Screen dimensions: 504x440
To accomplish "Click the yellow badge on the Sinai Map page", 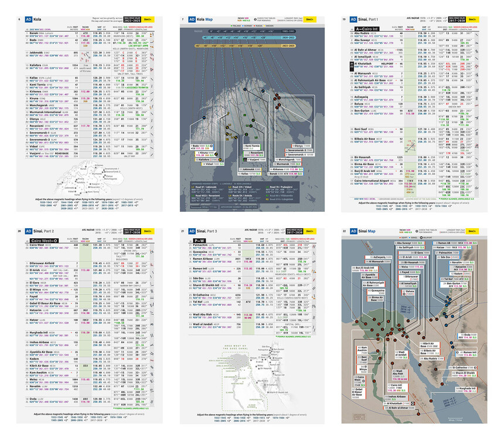I will (x=472, y=231).
